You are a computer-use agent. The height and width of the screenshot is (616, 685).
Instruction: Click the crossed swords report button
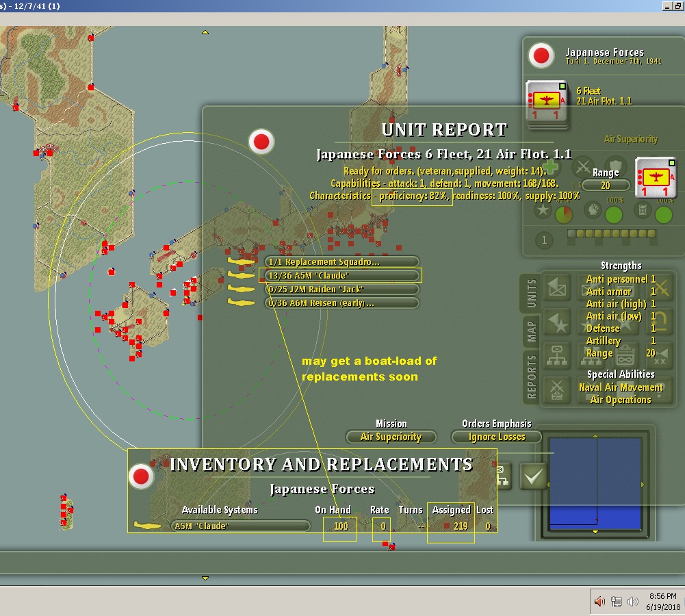point(557,389)
